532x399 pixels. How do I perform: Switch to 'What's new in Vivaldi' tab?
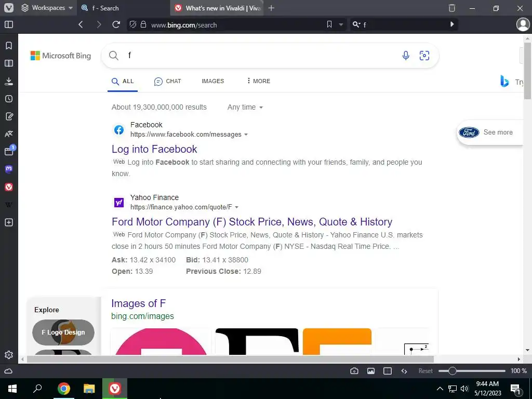[218, 8]
